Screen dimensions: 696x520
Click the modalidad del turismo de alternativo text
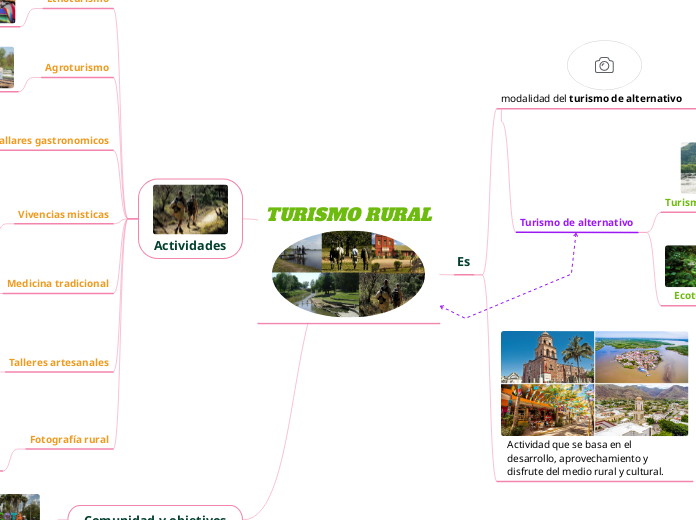[591, 99]
